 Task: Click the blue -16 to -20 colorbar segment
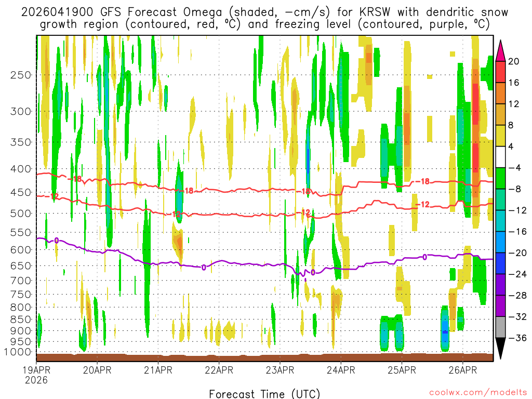point(500,242)
